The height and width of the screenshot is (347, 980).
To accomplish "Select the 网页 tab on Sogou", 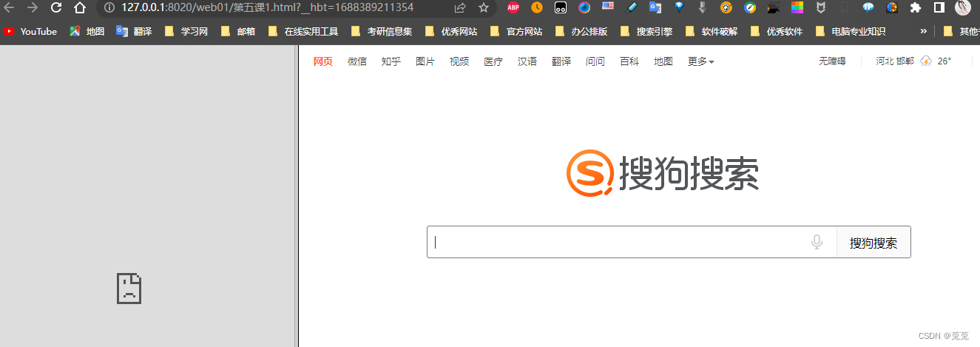I will [x=323, y=61].
